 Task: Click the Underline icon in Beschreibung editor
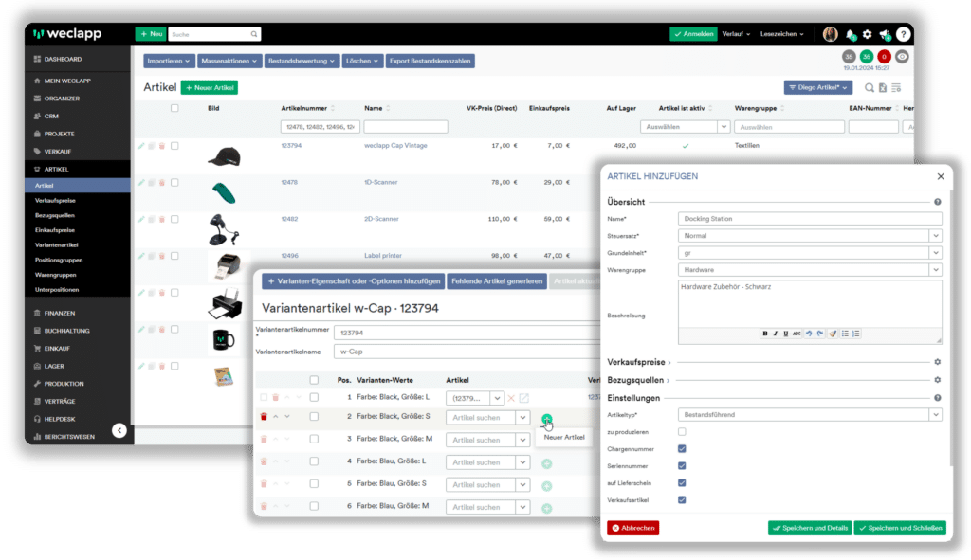(x=786, y=334)
